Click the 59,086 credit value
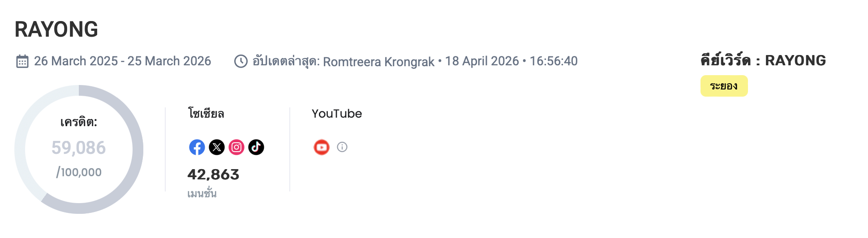 click(x=79, y=148)
